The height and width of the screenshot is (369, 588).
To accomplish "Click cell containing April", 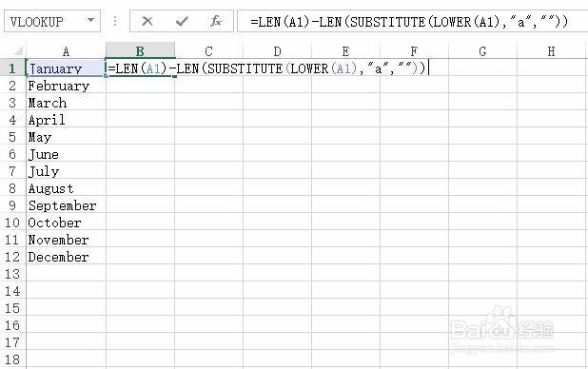I will coord(66,120).
